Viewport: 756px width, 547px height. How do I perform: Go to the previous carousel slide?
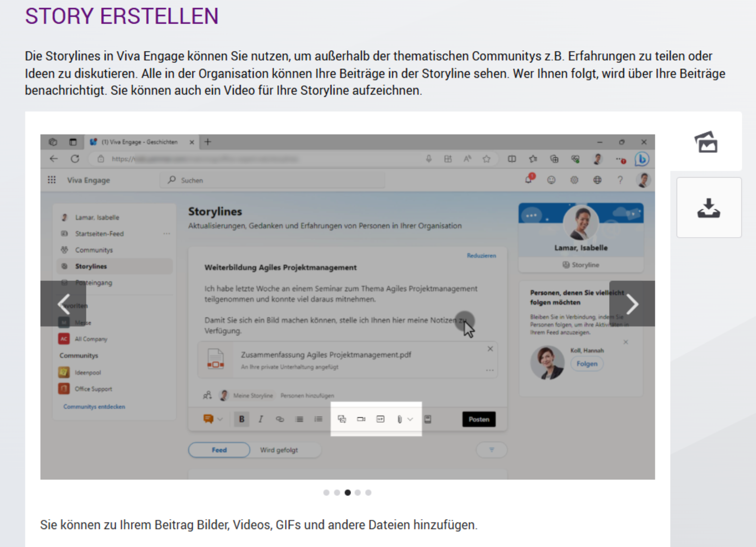(x=63, y=304)
